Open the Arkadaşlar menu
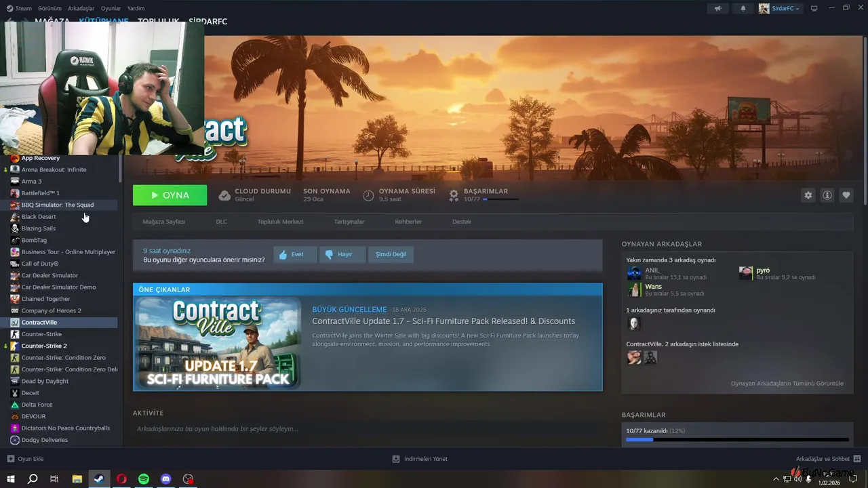 click(81, 8)
